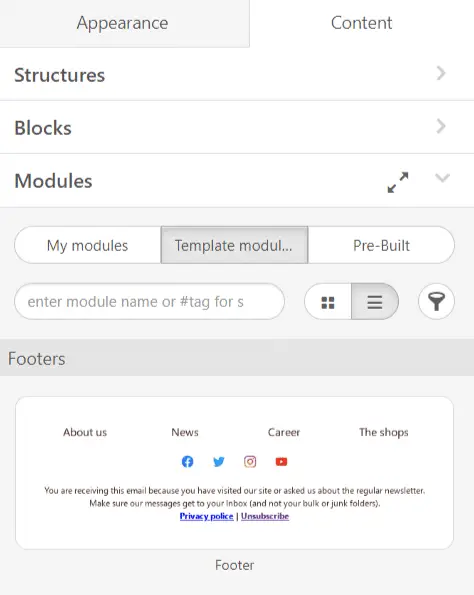Switch to the Appearance tab

[x=124, y=23]
